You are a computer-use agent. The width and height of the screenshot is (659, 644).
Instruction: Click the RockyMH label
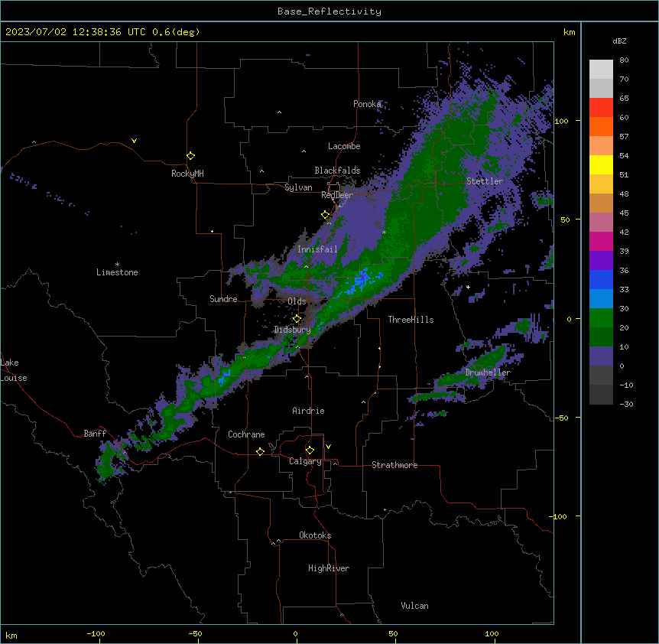click(x=187, y=174)
